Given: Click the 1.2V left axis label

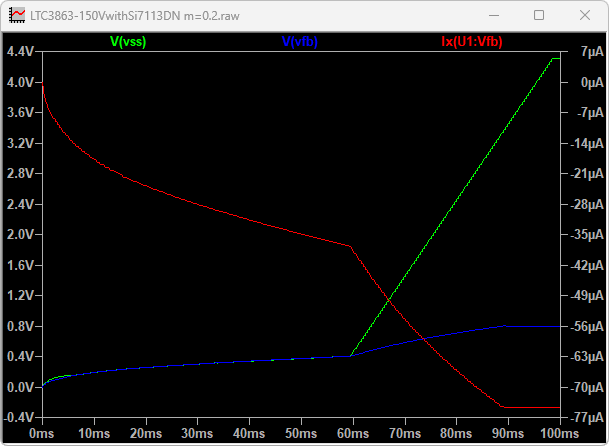Looking at the screenshot, I should pos(21,296).
